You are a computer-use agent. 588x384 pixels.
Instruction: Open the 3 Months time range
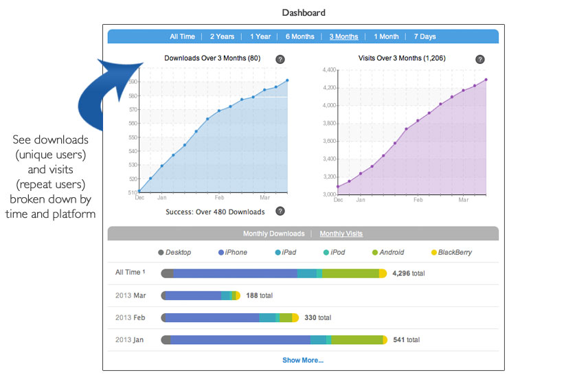343,37
